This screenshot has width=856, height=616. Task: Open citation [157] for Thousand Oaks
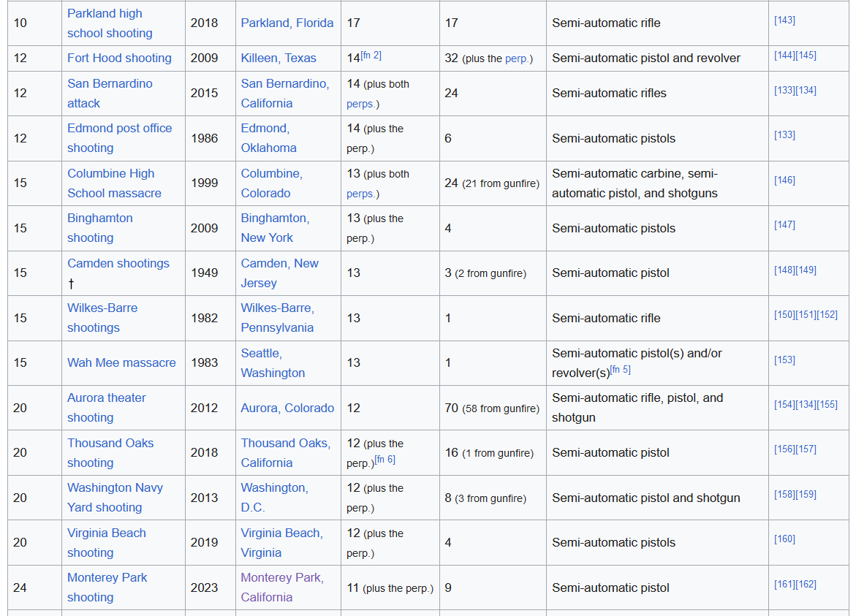pos(806,449)
